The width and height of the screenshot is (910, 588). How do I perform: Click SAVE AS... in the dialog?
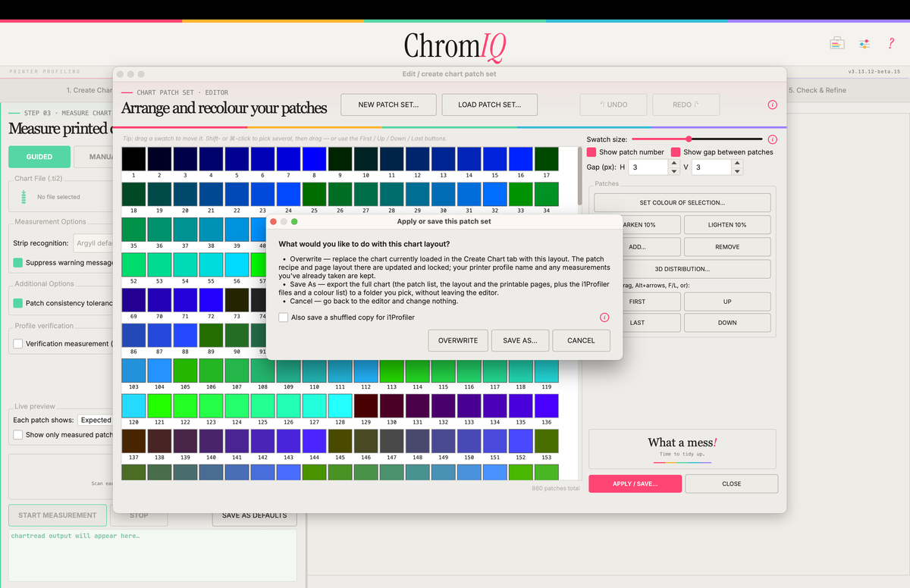520,340
